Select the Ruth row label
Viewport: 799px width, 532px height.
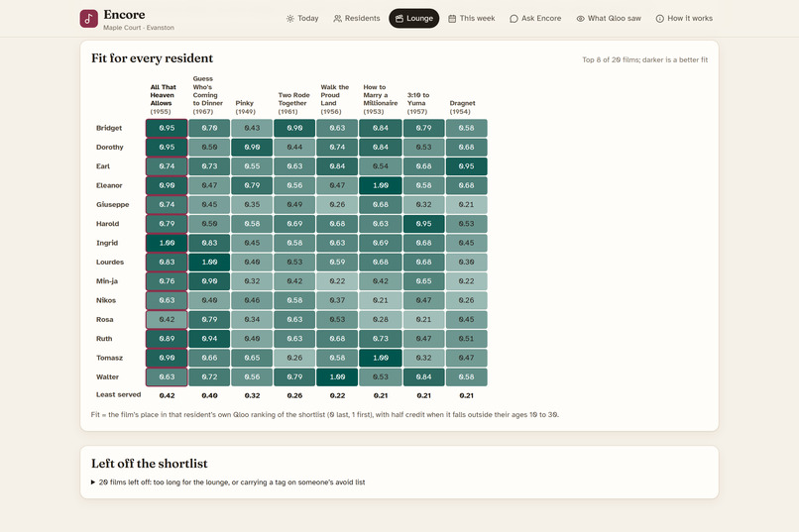[x=104, y=339]
